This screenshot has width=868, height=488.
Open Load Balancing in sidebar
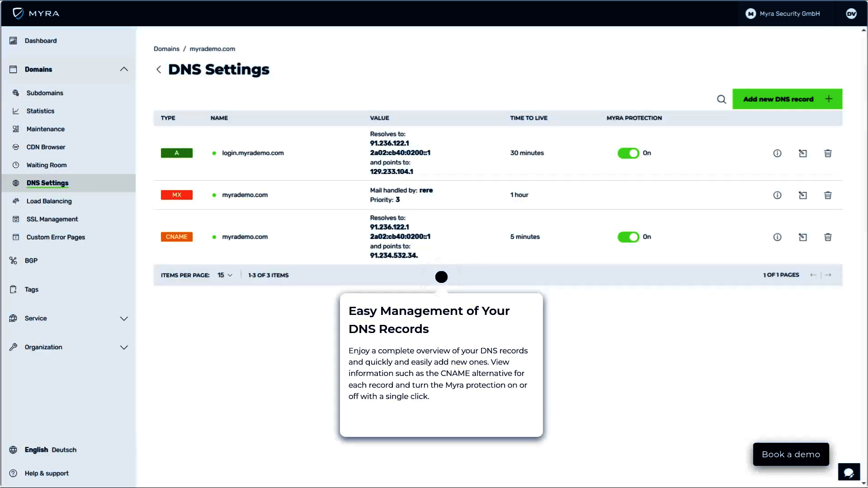(49, 201)
